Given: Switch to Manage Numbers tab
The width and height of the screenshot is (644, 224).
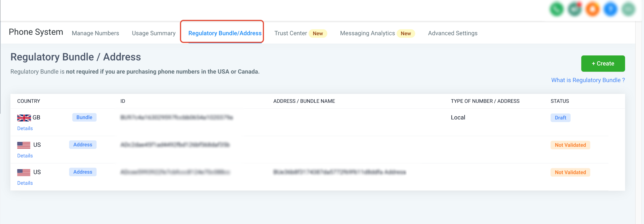Looking at the screenshot, I should pos(95,33).
